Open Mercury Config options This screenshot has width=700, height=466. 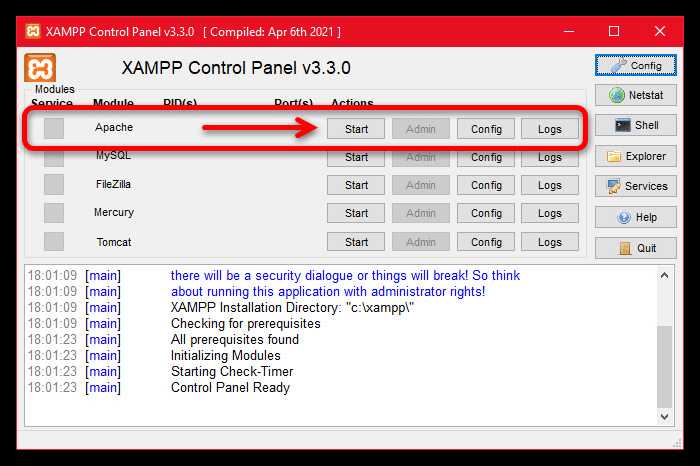point(486,213)
